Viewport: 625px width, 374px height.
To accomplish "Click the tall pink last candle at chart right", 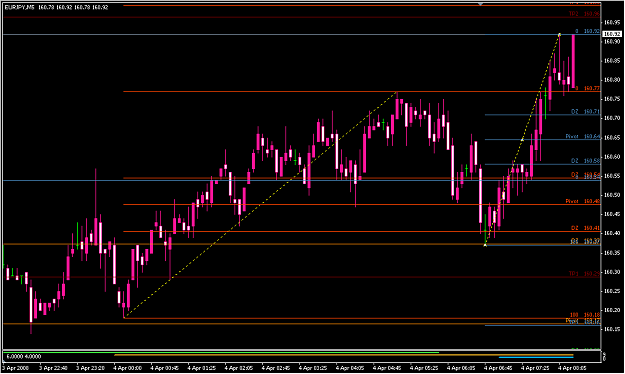I will point(573,61).
